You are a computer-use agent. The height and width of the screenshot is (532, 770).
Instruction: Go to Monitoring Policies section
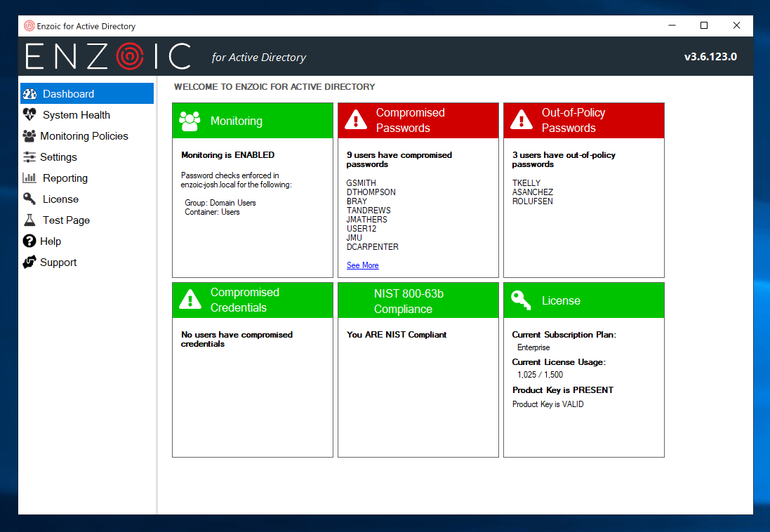tap(84, 136)
